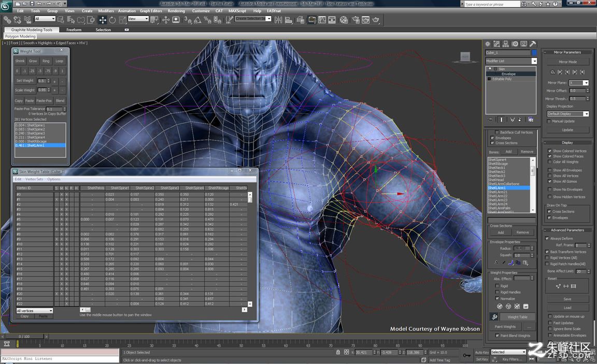Open the Motion command panel tab
This screenshot has height=364, width=597.
click(x=515, y=43)
